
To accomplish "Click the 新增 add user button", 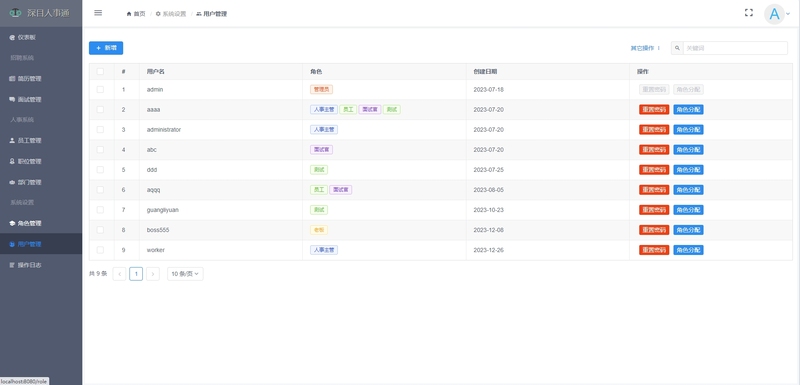I will point(106,48).
